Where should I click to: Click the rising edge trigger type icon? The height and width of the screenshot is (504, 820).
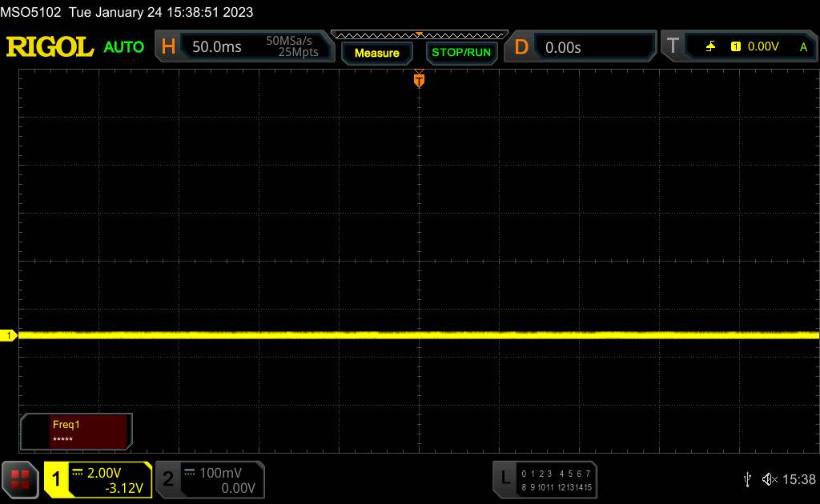(x=710, y=47)
